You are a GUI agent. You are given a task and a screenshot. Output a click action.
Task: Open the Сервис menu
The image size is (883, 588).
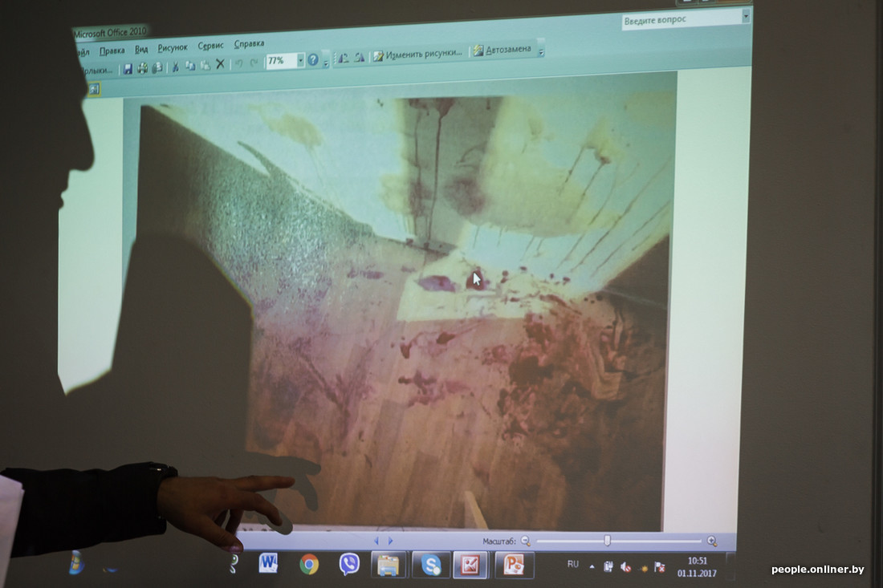click(x=210, y=46)
